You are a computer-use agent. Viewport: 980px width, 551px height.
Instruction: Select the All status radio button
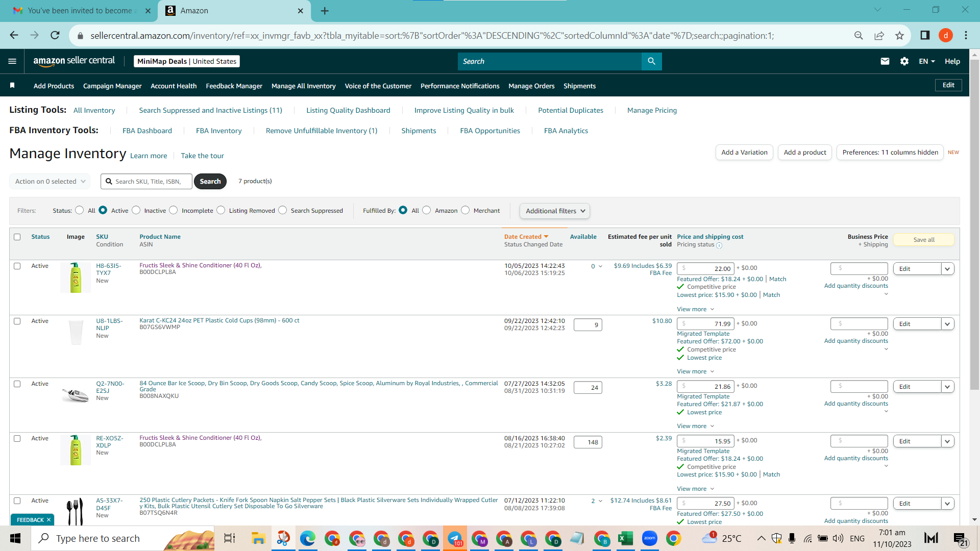pyautogui.click(x=79, y=210)
